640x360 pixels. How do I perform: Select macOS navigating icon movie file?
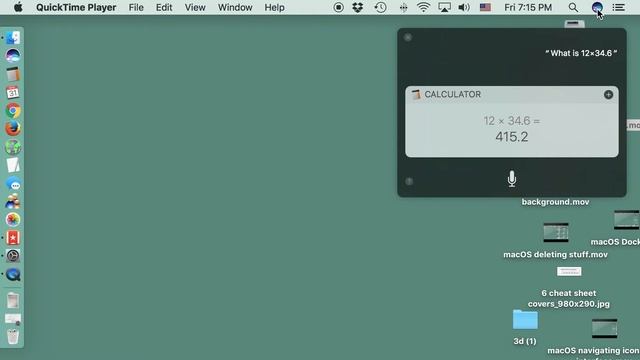(604, 329)
